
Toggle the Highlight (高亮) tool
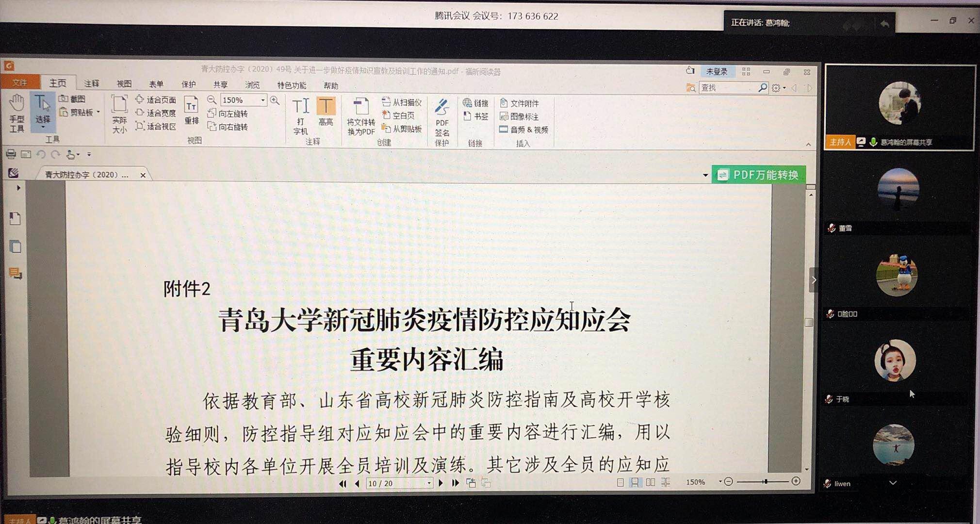click(x=326, y=112)
